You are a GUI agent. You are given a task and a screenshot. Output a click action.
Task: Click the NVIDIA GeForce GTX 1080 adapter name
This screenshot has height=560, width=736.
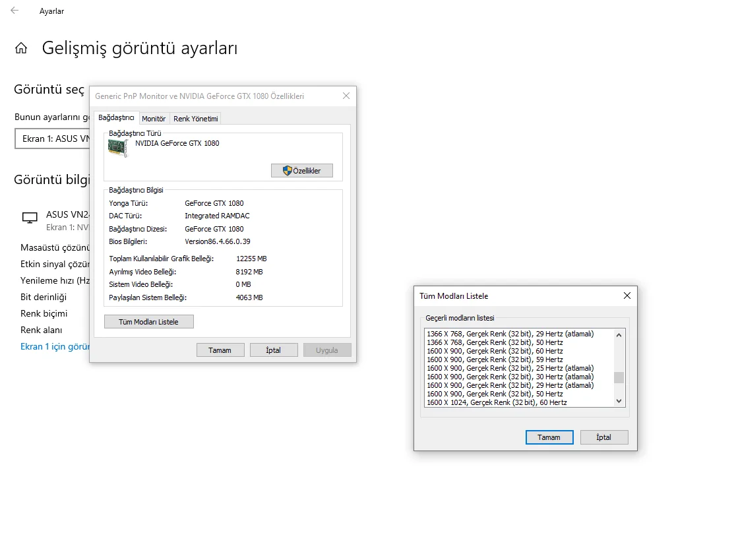[177, 143]
